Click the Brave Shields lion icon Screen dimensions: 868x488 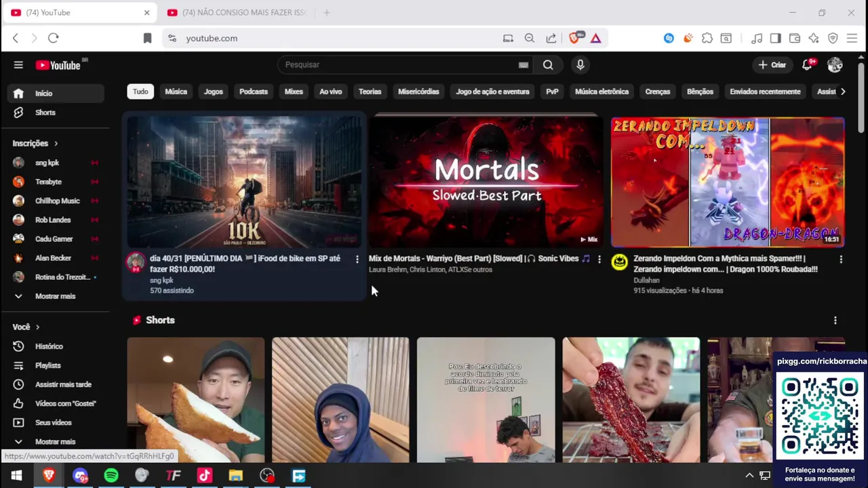(575, 39)
